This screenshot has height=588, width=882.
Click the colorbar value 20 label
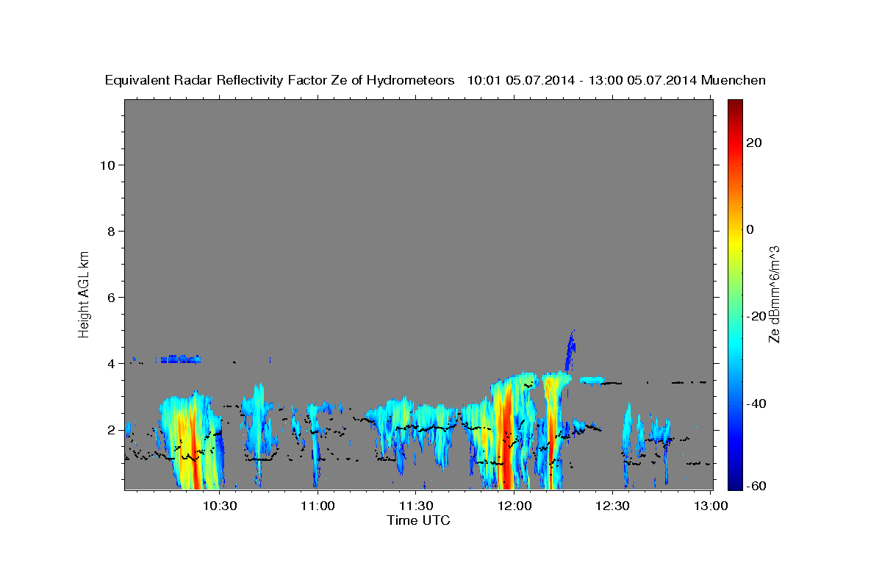[753, 143]
